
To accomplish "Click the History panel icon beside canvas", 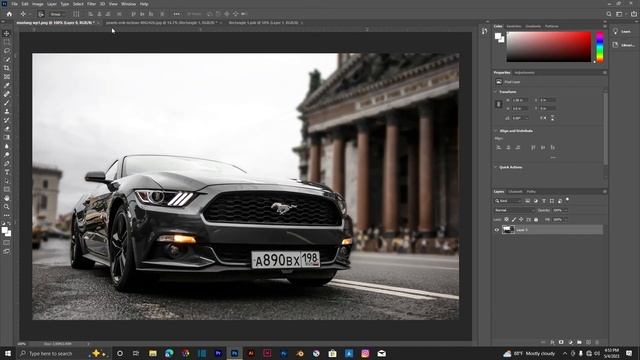I will click(484, 31).
